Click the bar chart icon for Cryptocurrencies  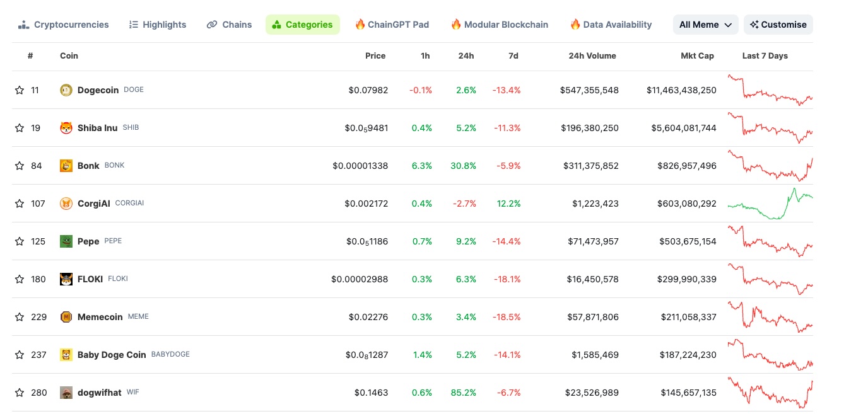pos(24,25)
